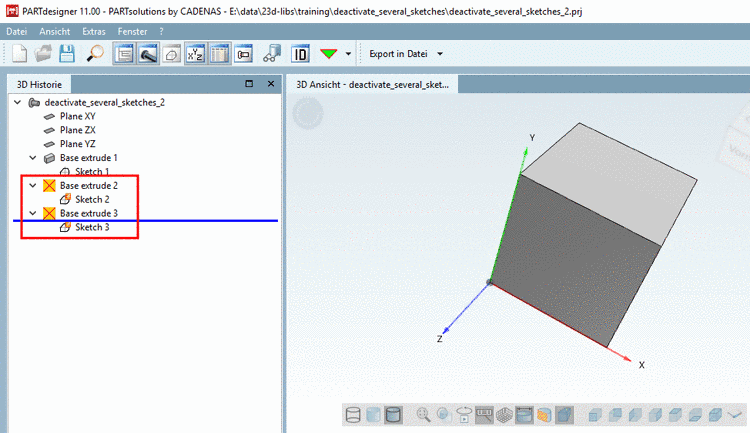Close the 3D Historie panel
Viewport: 750px width, 433px height.
coord(271,84)
